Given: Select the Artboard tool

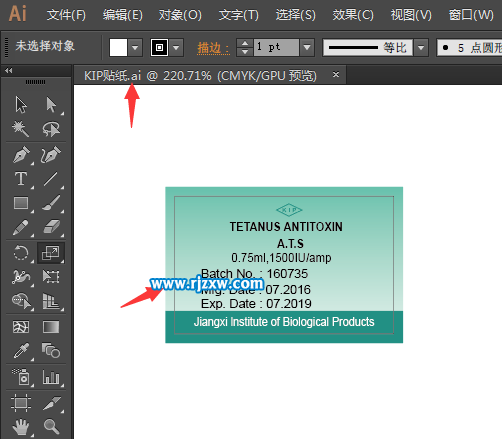Looking at the screenshot, I should [21, 403].
